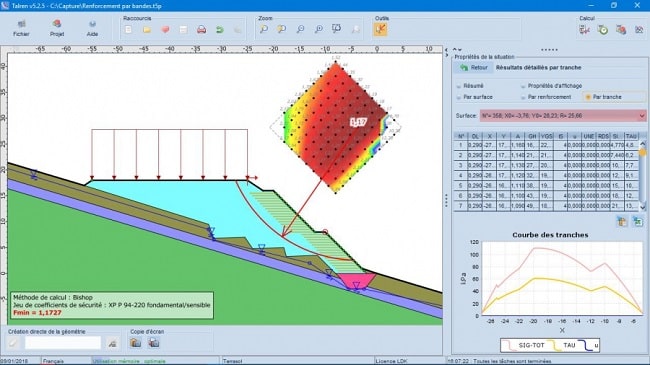Click the greyed last zoom icon
The image size is (650, 365).
[x=355, y=29]
